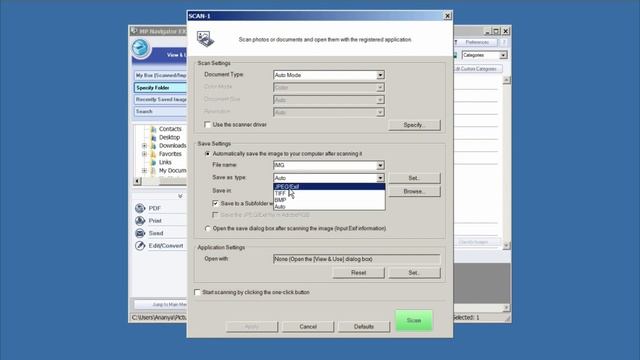Image resolution: width=640 pixels, height=360 pixels.
Task: Open My Box tab in MP Navigator
Action: tap(160, 76)
